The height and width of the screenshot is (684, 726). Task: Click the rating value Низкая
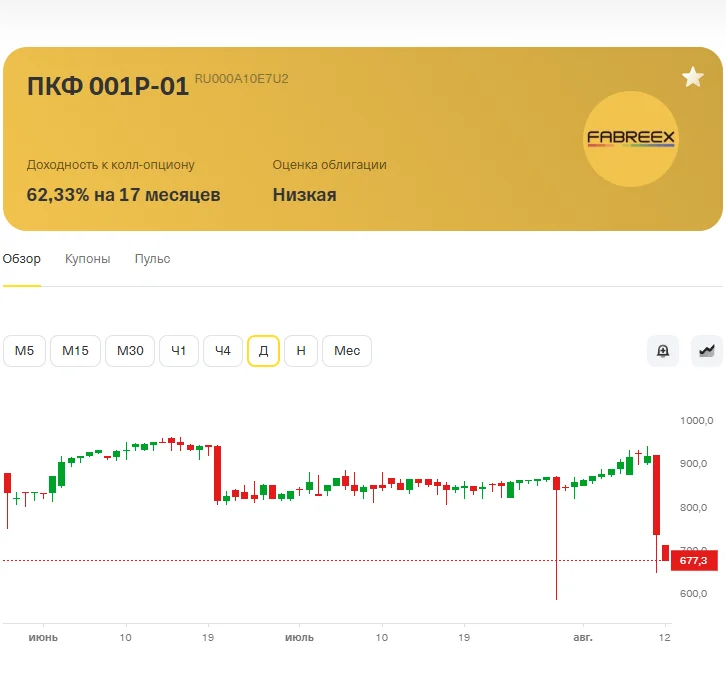(305, 195)
